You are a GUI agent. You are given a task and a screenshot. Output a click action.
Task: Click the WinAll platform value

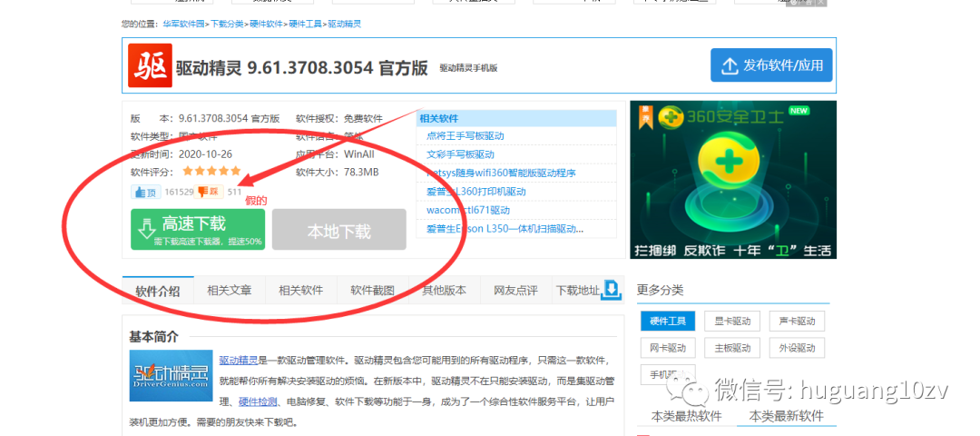[359, 154]
